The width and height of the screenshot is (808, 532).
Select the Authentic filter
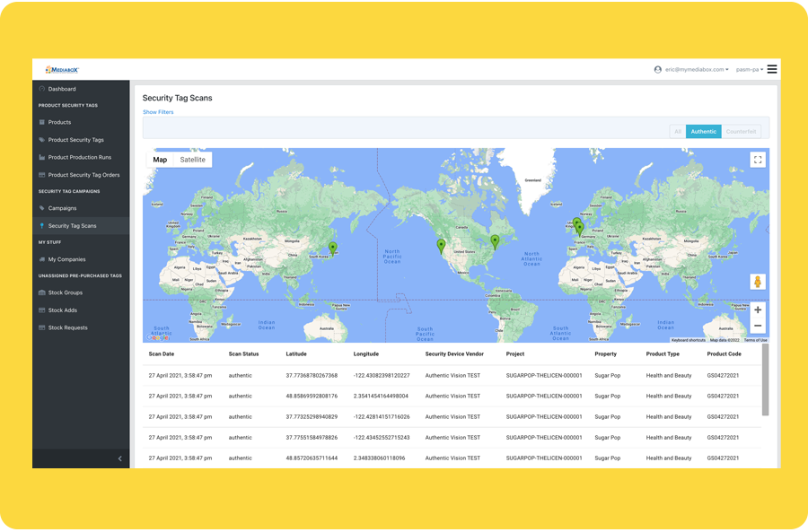point(703,132)
